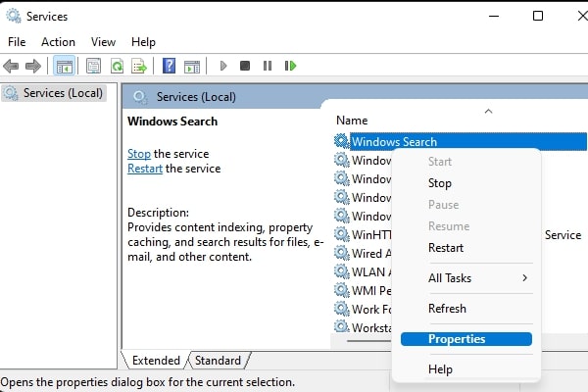Click the Restart the service link
Screen dimensions: 588x392
145,169
